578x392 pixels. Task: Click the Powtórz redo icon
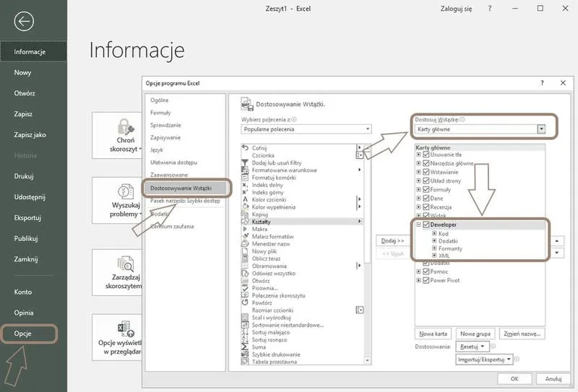pos(245,302)
